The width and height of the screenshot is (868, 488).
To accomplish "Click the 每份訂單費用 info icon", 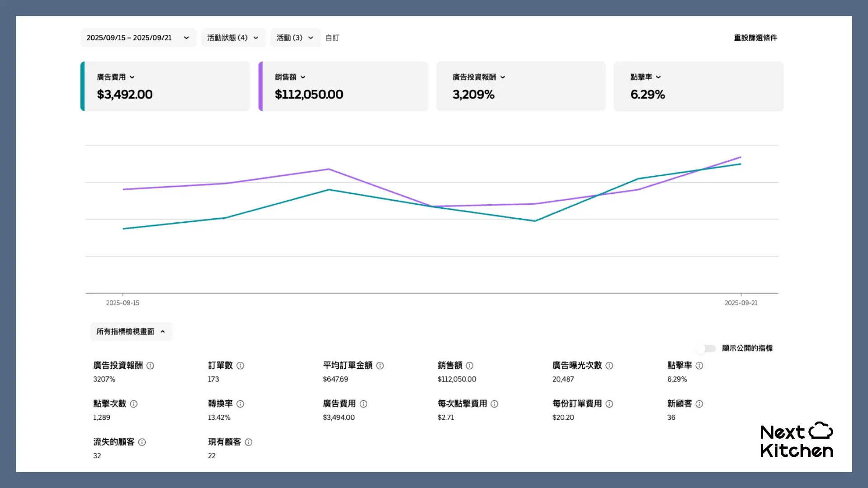I will pyautogui.click(x=609, y=404).
